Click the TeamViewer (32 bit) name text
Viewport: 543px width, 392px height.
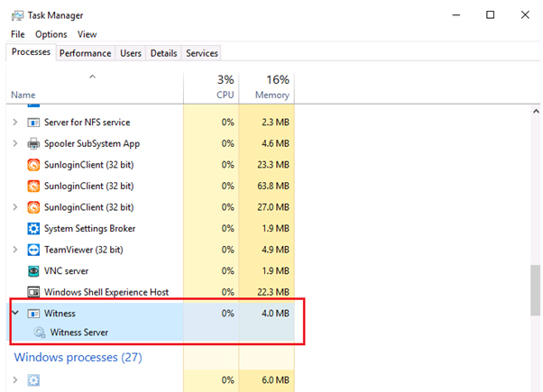click(x=84, y=250)
